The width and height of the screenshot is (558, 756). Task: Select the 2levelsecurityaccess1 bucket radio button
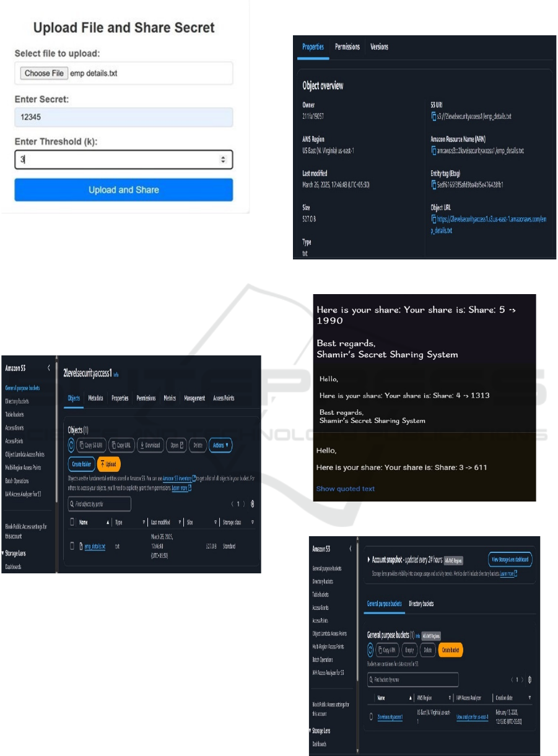(371, 716)
